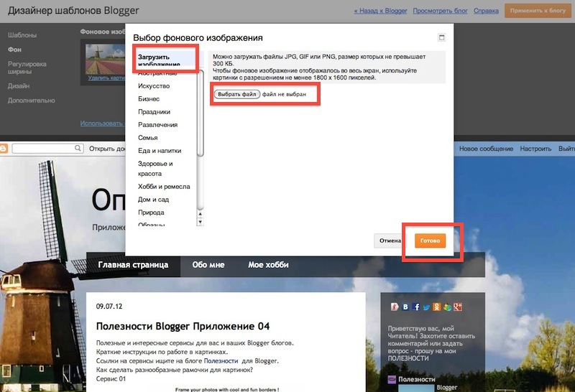Share via Facebook icon in sidebar
The image size is (575, 392).
pyautogui.click(x=416, y=307)
